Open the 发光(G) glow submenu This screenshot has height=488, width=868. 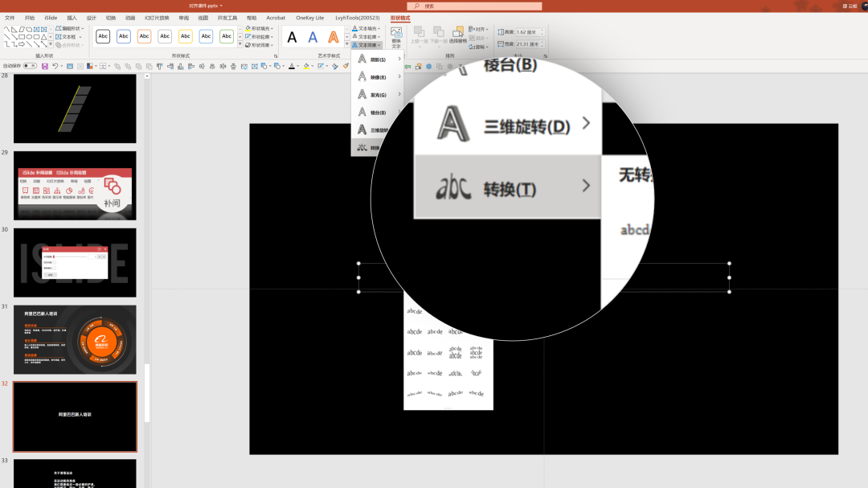click(378, 95)
